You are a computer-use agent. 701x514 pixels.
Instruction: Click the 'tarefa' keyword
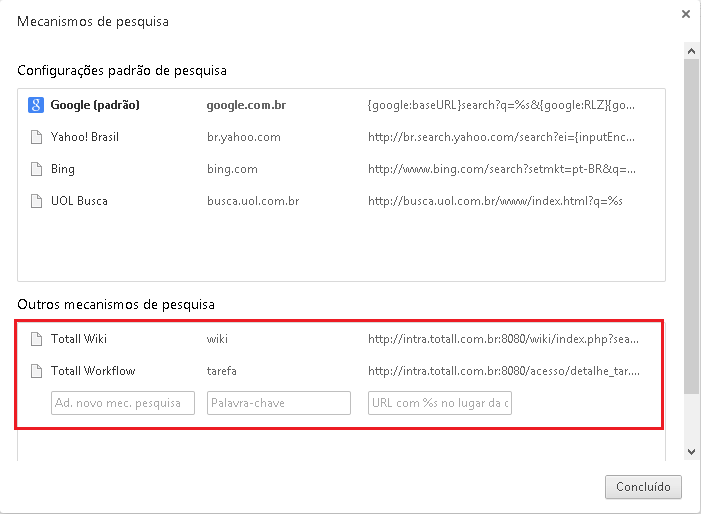(x=222, y=371)
